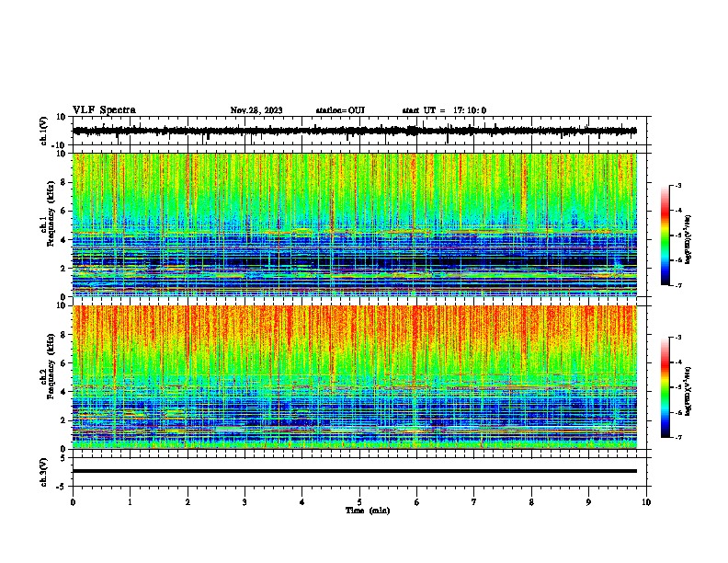Click the 4 kHz tick label on ch.1 spectrogram
The width and height of the screenshot is (728, 563).
click(63, 240)
